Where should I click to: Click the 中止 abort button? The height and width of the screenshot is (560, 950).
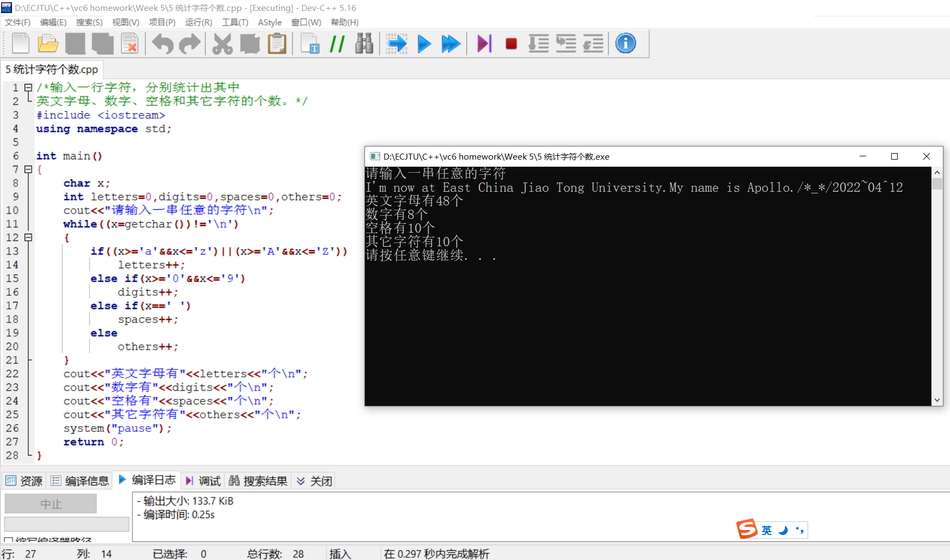pyautogui.click(x=51, y=504)
